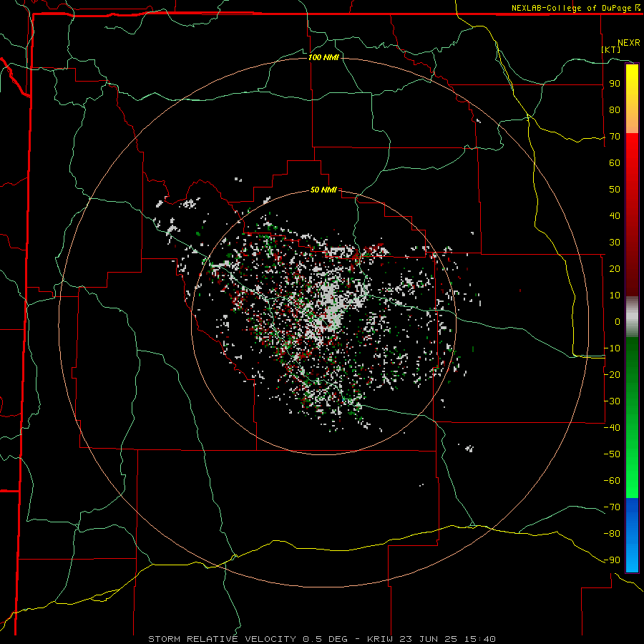This screenshot has height=644, width=644.
Task: Click the positive 50 scale label
Action: point(615,190)
